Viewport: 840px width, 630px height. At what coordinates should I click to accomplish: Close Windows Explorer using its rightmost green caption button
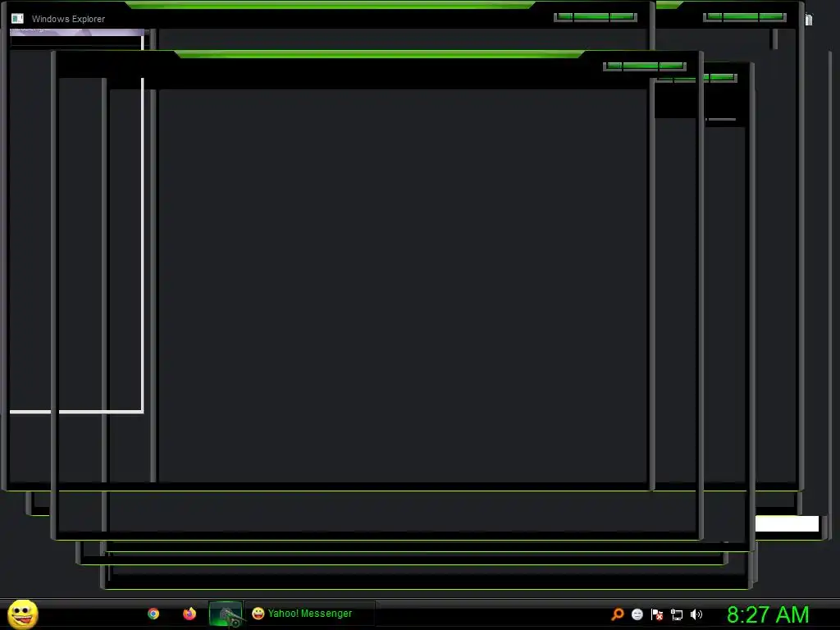(622, 17)
